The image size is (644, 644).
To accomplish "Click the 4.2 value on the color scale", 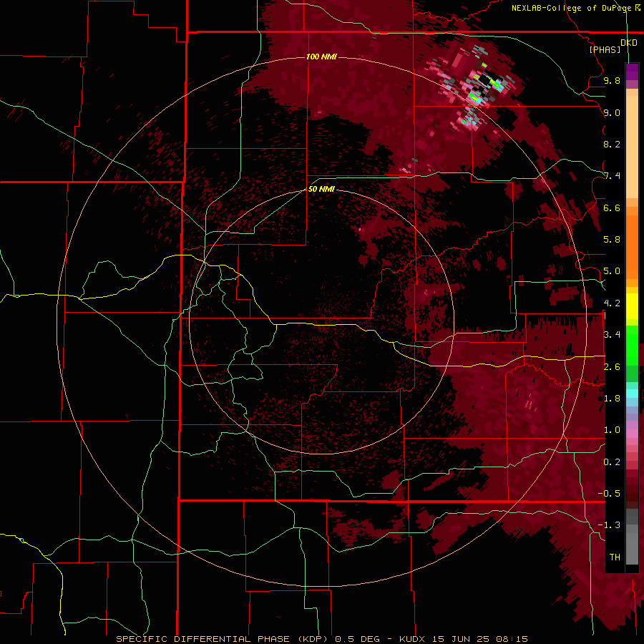I will 612,303.
